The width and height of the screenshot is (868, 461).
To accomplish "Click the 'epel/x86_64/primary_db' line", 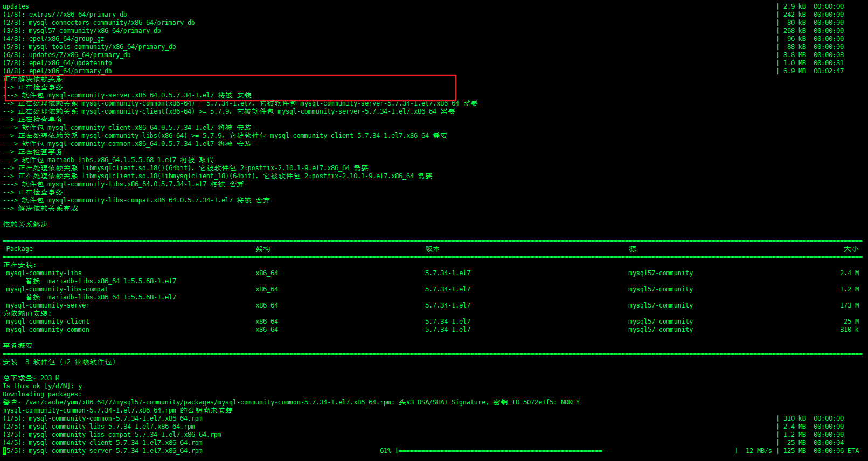I will click(x=57, y=71).
